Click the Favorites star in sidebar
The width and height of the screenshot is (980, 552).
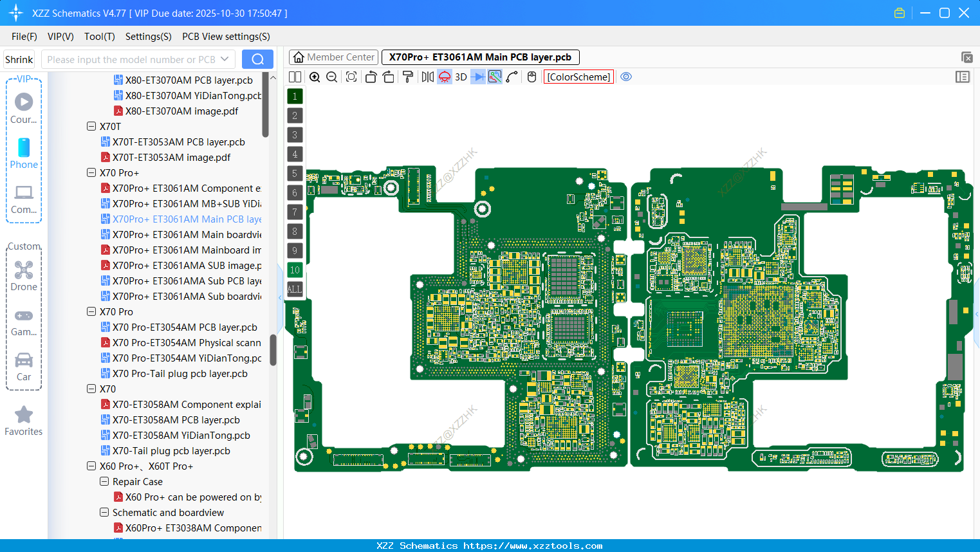23,420
